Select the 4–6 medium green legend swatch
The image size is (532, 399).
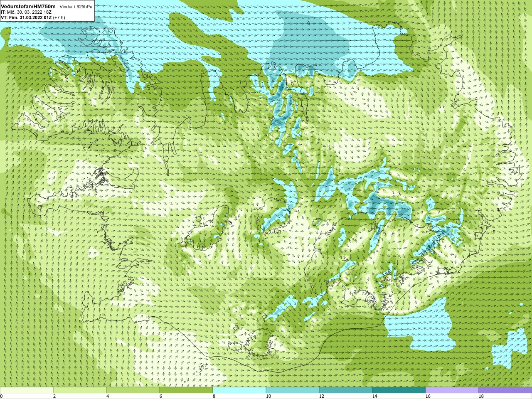pyautogui.click(x=133, y=390)
